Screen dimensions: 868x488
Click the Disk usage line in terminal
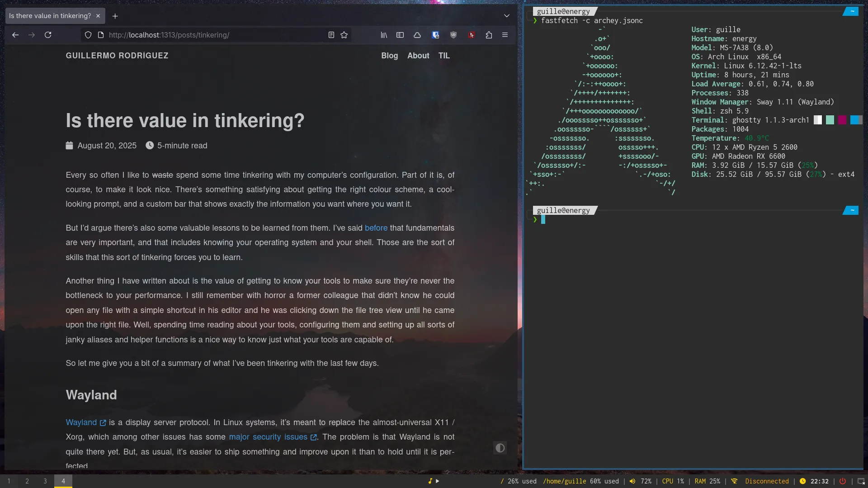point(773,174)
